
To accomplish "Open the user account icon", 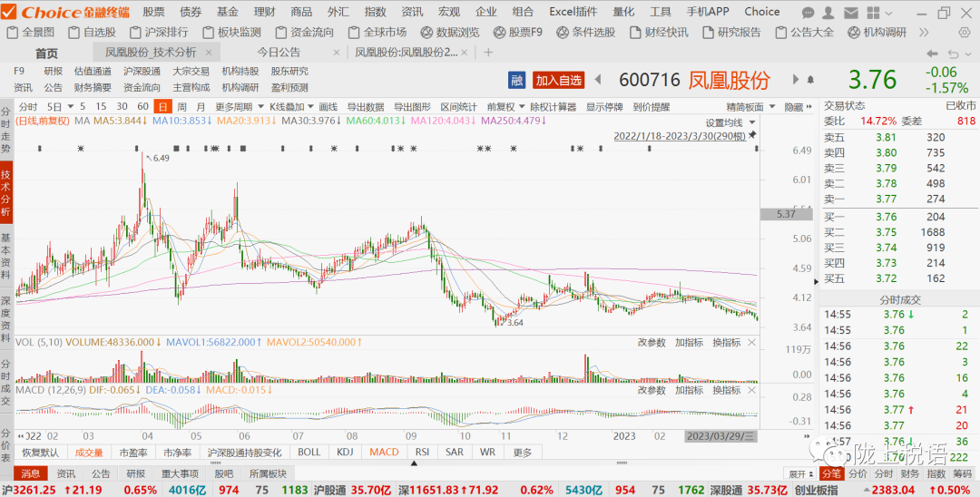I will click(828, 12).
